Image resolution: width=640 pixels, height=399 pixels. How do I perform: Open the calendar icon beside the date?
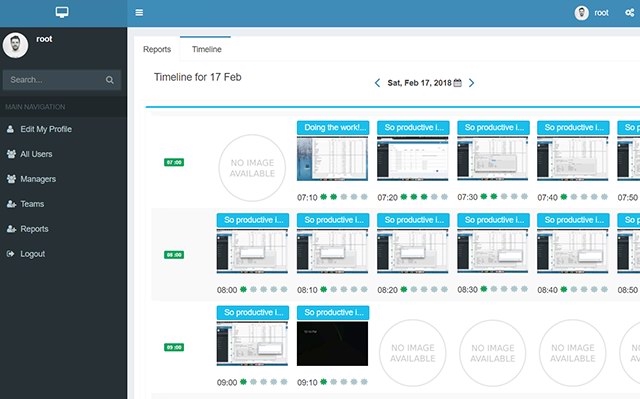point(458,83)
